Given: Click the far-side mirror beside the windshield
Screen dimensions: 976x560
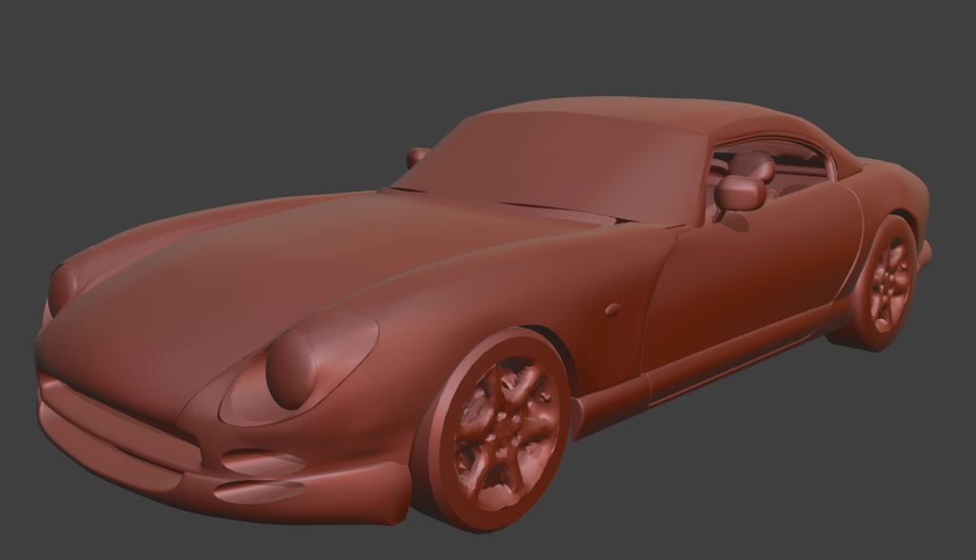Looking at the screenshot, I should (417, 156).
